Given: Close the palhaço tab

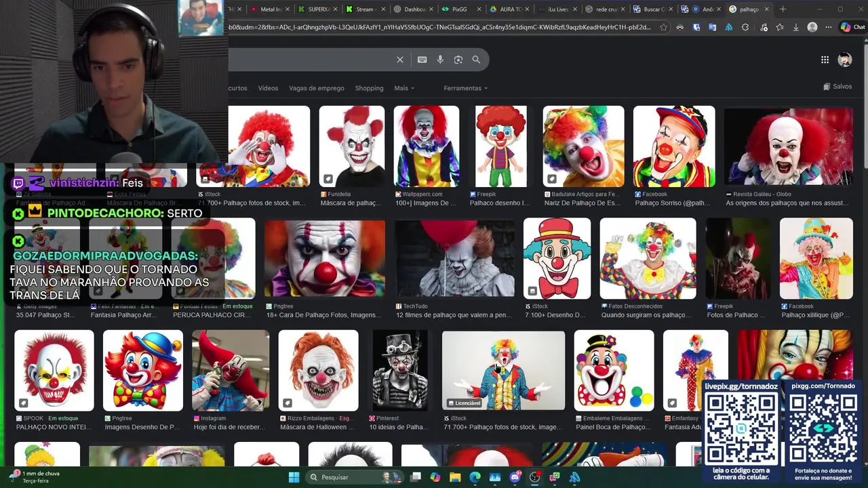Looking at the screenshot, I should tap(767, 9).
